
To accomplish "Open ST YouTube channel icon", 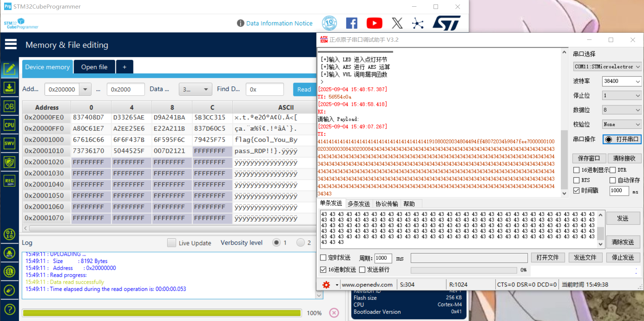I will click(374, 23).
